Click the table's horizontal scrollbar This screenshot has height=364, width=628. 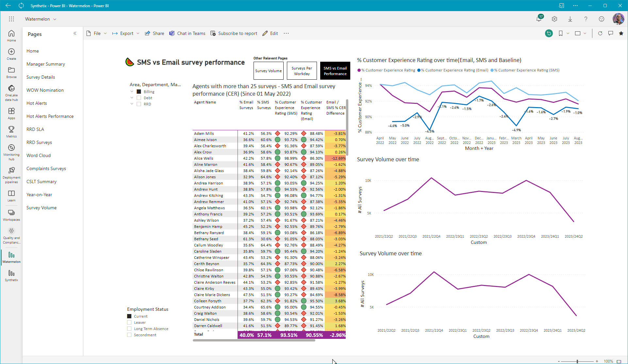254,340
